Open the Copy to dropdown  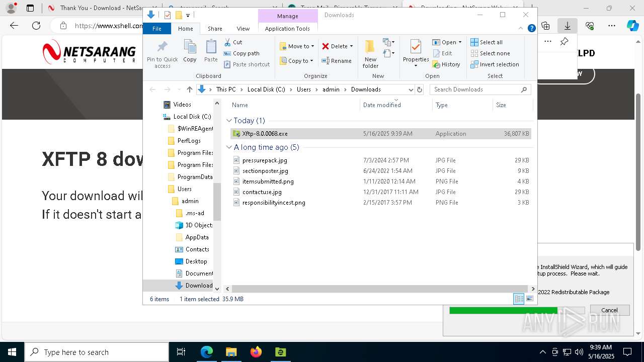click(297, 61)
